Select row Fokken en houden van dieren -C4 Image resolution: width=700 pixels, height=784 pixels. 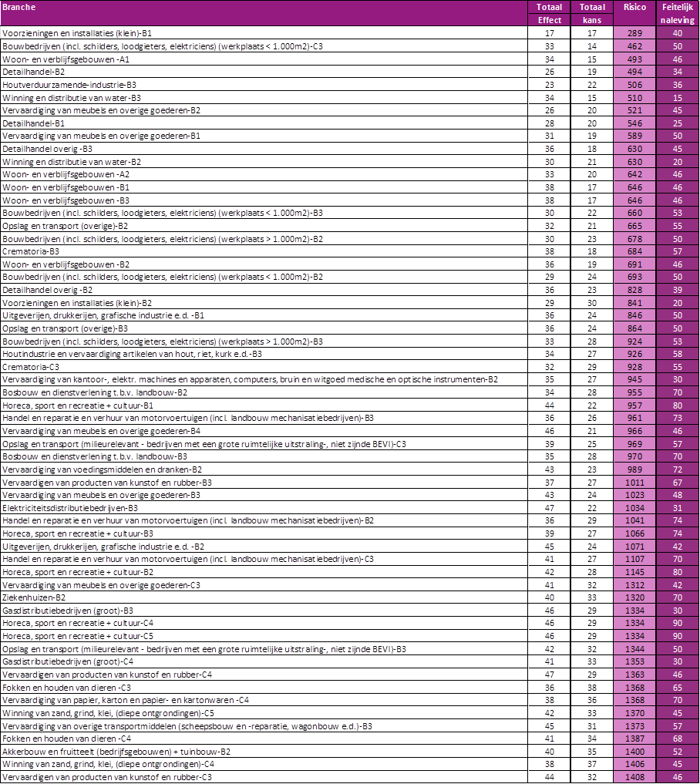pyautogui.click(x=349, y=739)
